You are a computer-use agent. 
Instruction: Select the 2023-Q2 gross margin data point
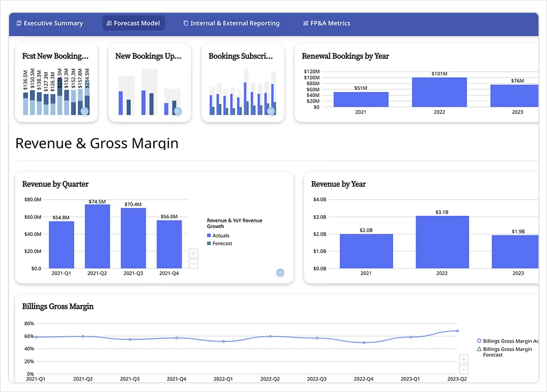coord(457,331)
